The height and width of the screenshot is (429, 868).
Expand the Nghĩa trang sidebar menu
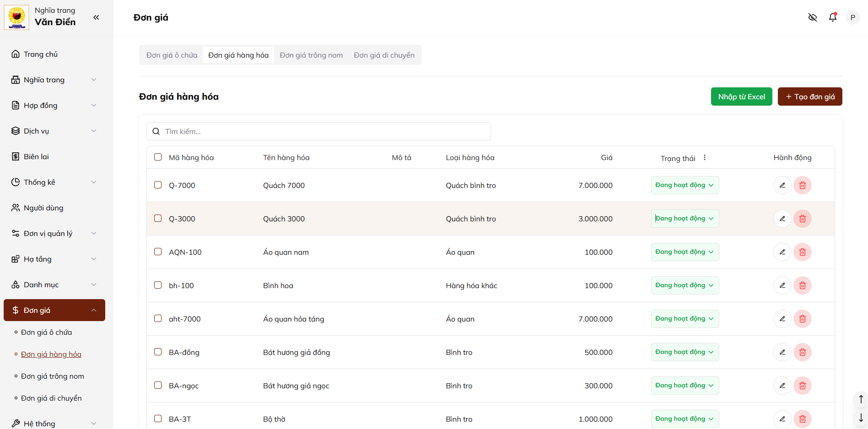point(54,80)
